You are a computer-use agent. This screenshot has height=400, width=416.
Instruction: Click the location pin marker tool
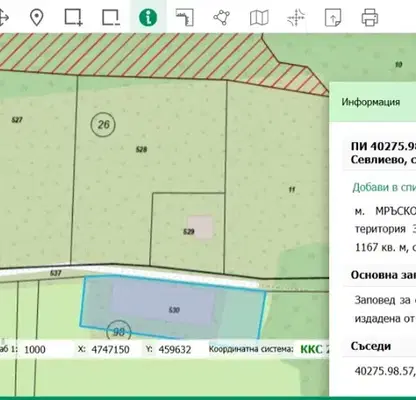click(x=37, y=17)
